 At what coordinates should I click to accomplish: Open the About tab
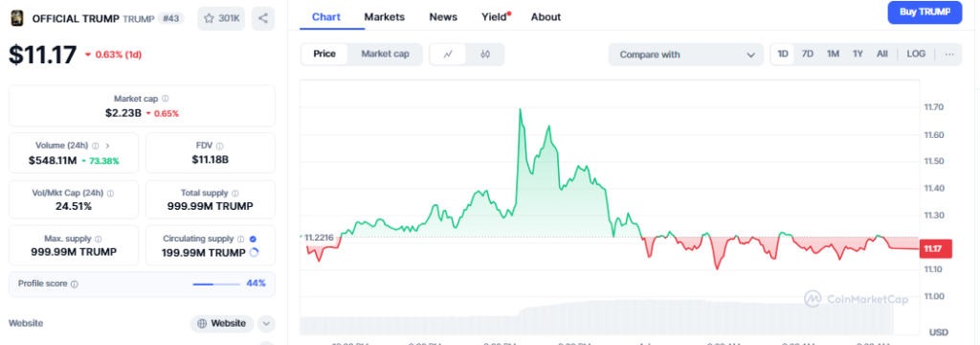pos(546,17)
